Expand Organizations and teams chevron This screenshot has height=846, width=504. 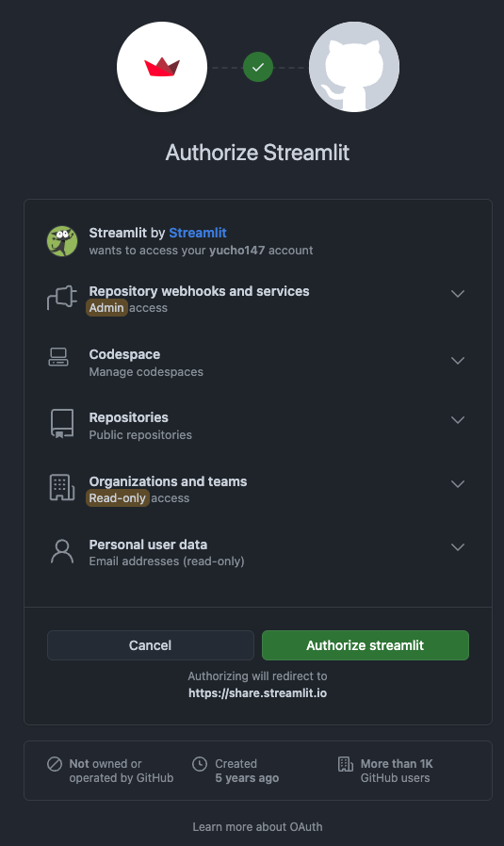tap(458, 484)
